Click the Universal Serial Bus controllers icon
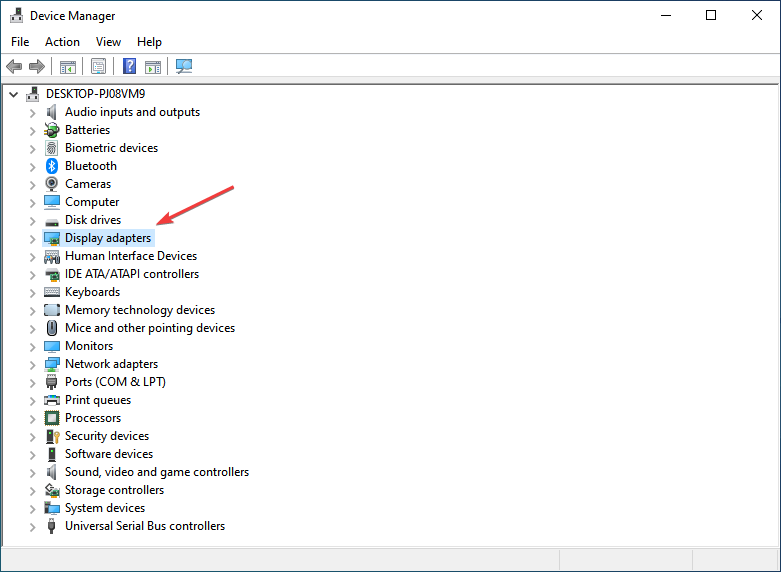This screenshot has width=781, height=572. point(51,526)
